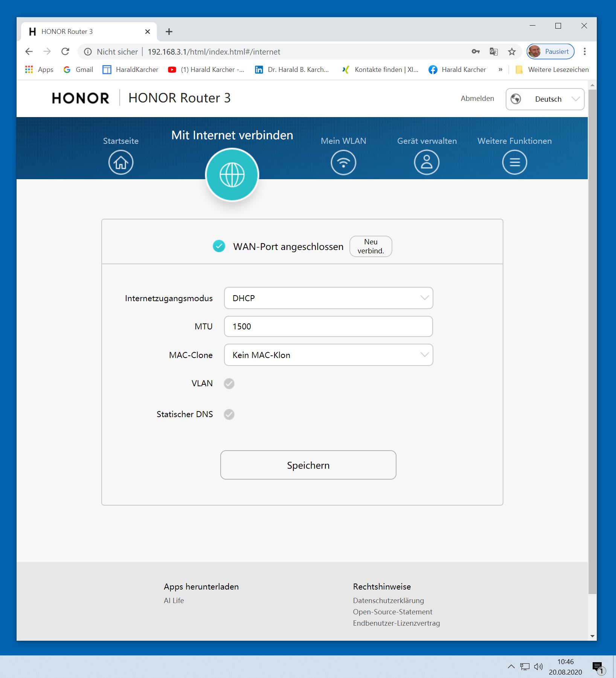Go back to the previous page
The width and height of the screenshot is (616, 678).
(29, 52)
